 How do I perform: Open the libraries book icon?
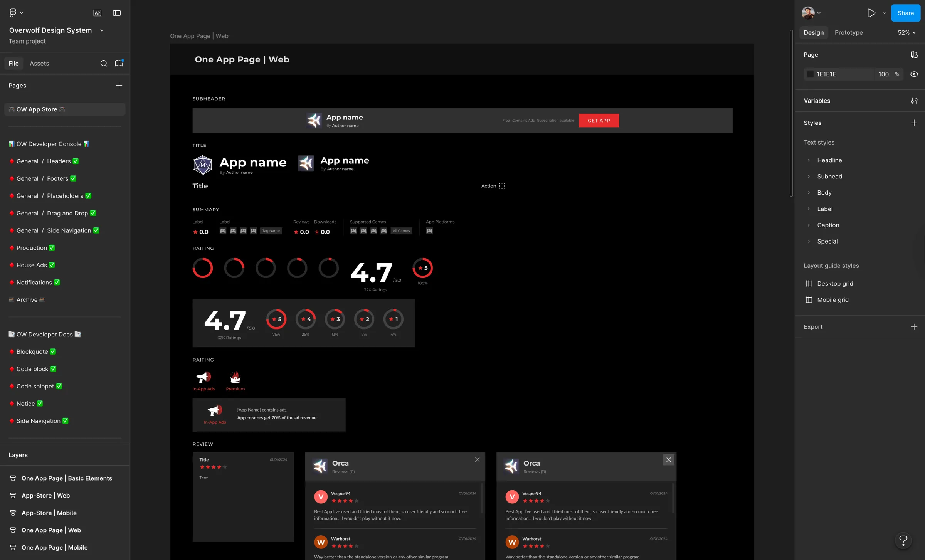pos(119,63)
